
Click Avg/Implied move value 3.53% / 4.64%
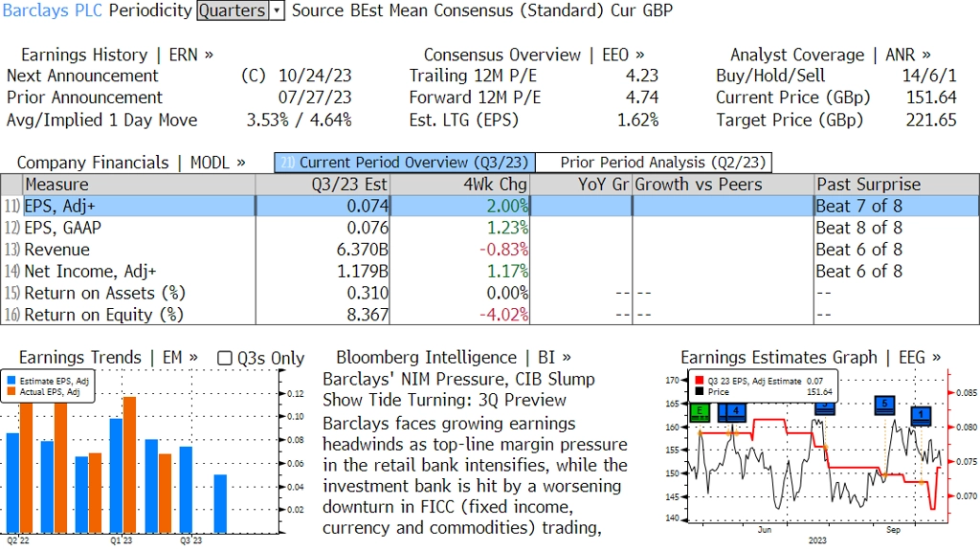coord(299,120)
